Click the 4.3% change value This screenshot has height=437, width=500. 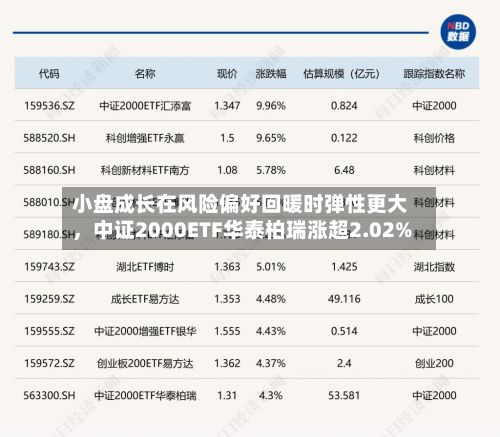tap(271, 395)
